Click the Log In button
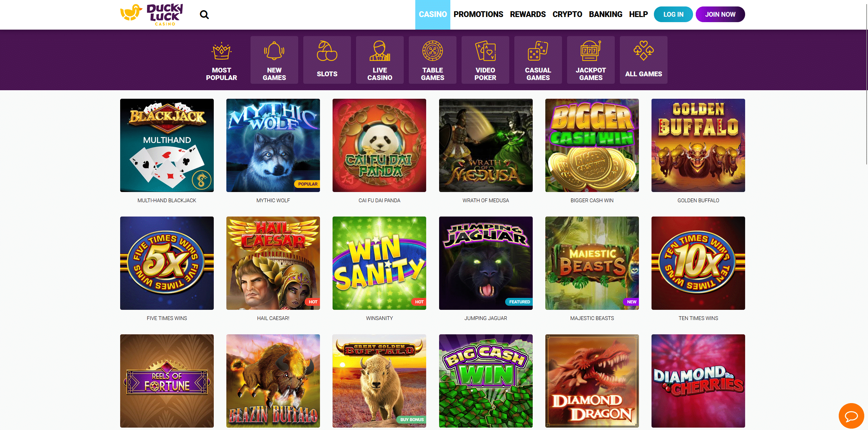This screenshot has width=868, height=430. point(673,14)
